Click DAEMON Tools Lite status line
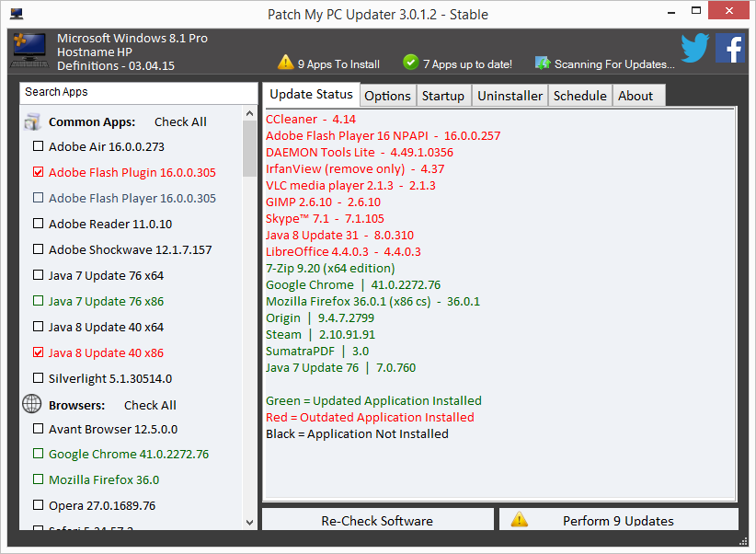Screen dimensions: 756x554 point(360,153)
